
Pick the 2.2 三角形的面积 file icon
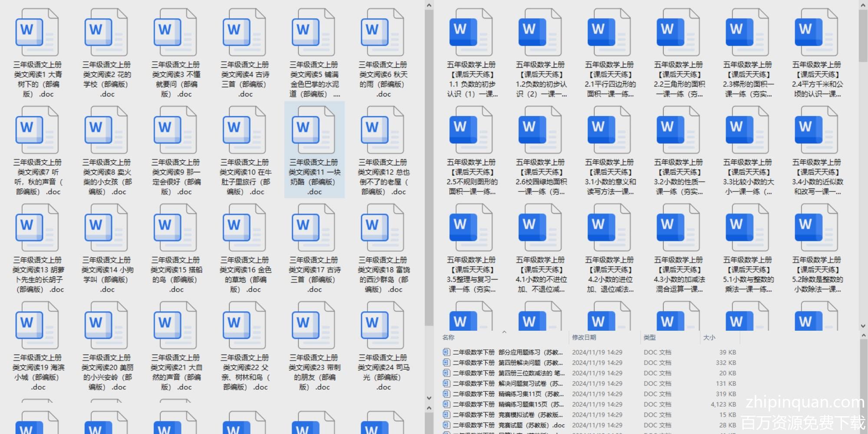coord(678,33)
